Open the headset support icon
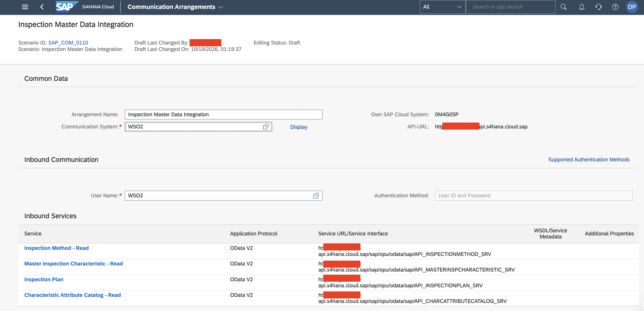644x311 pixels. pyautogui.click(x=599, y=7)
